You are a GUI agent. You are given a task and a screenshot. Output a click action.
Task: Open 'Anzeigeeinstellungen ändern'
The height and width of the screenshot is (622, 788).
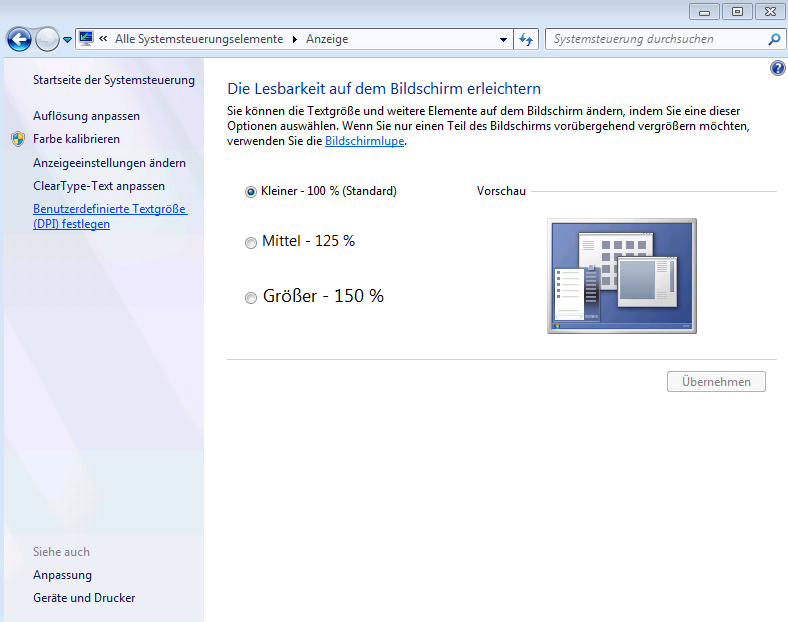point(109,163)
